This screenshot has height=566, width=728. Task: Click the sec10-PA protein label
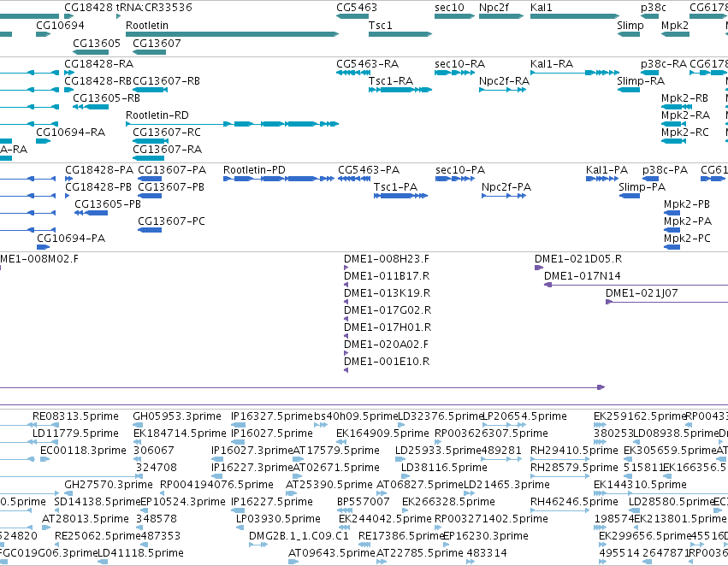pyautogui.click(x=460, y=170)
